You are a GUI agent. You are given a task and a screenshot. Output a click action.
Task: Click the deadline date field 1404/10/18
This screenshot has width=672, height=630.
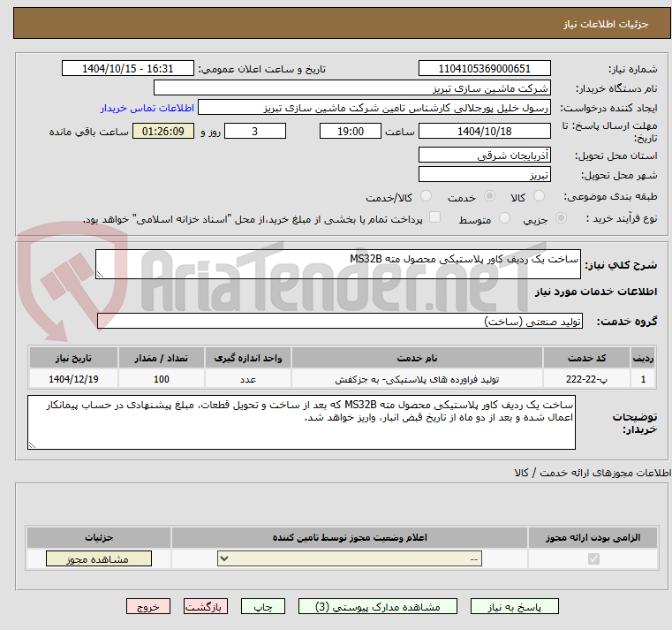coord(484,131)
